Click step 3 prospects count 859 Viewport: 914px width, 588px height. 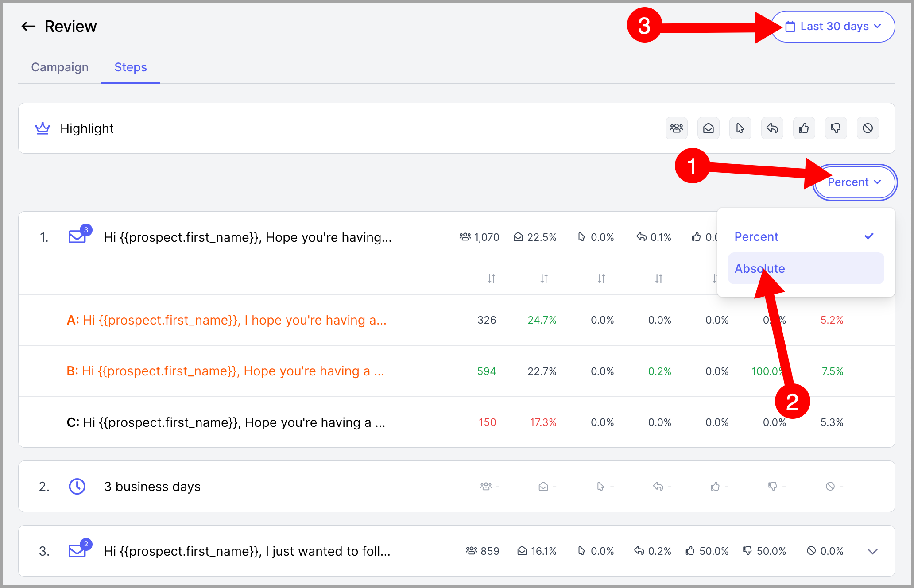pos(482,551)
